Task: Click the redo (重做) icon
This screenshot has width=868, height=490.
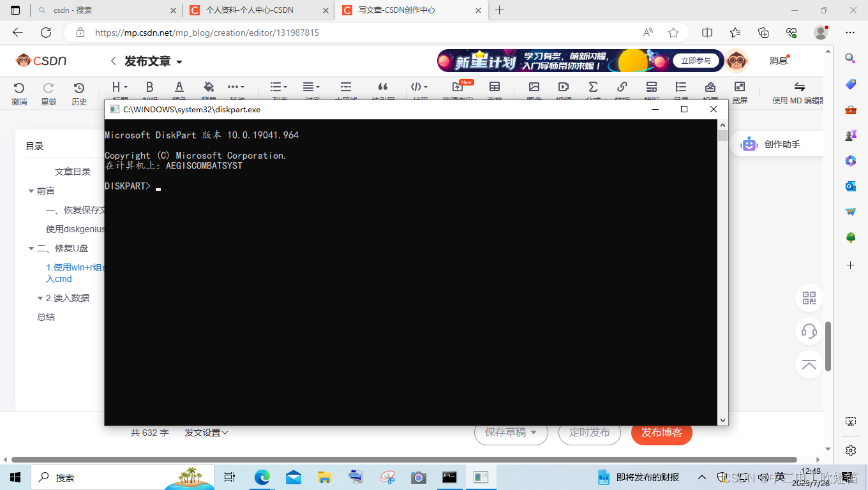Action: [x=49, y=87]
